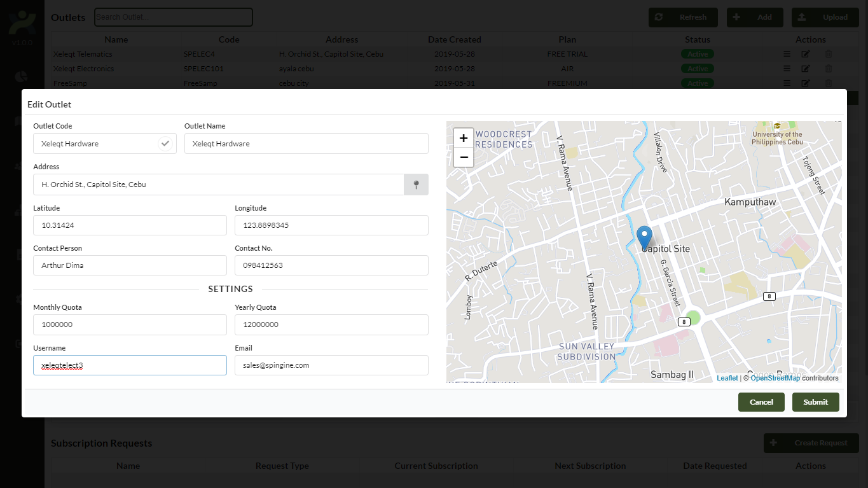Cancel the Edit Outlet dialog
Viewport: 868px width, 488px height.
(761, 401)
